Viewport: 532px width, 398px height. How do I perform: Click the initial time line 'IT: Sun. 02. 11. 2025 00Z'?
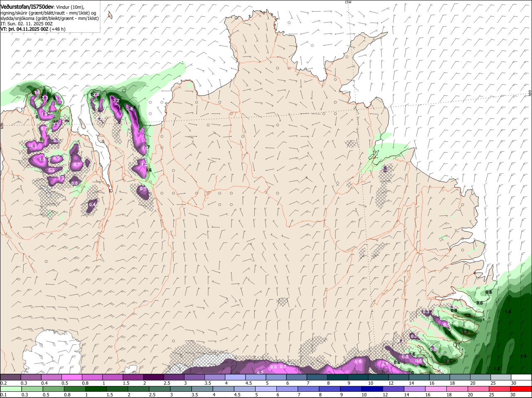(26, 24)
